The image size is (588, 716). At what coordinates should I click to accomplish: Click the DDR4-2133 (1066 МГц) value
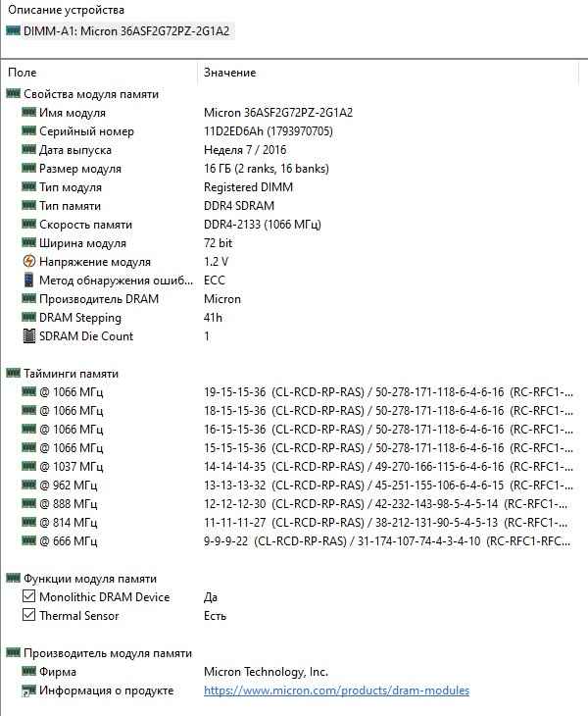click(263, 225)
